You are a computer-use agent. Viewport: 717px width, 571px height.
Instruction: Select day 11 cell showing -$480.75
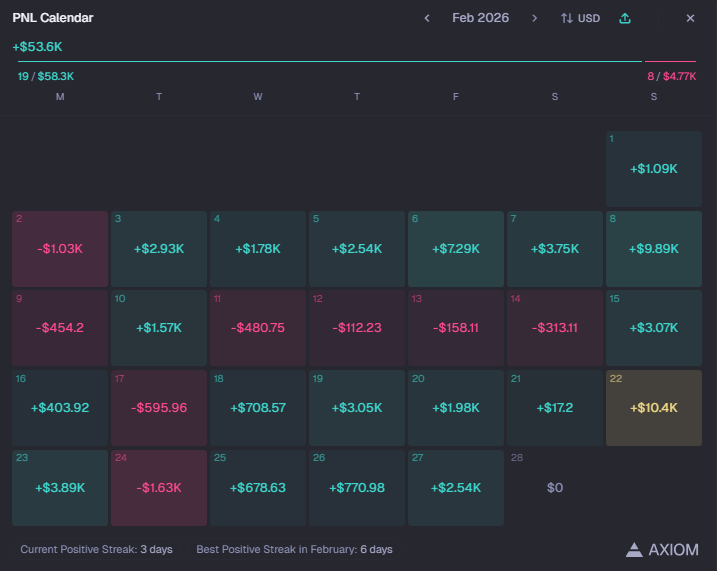(x=258, y=328)
